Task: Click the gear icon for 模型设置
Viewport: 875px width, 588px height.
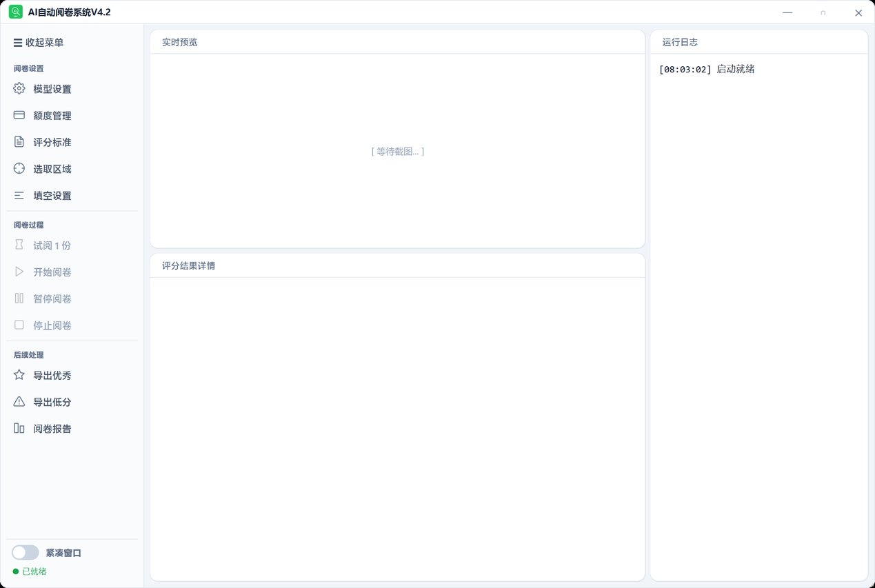Action: point(19,89)
